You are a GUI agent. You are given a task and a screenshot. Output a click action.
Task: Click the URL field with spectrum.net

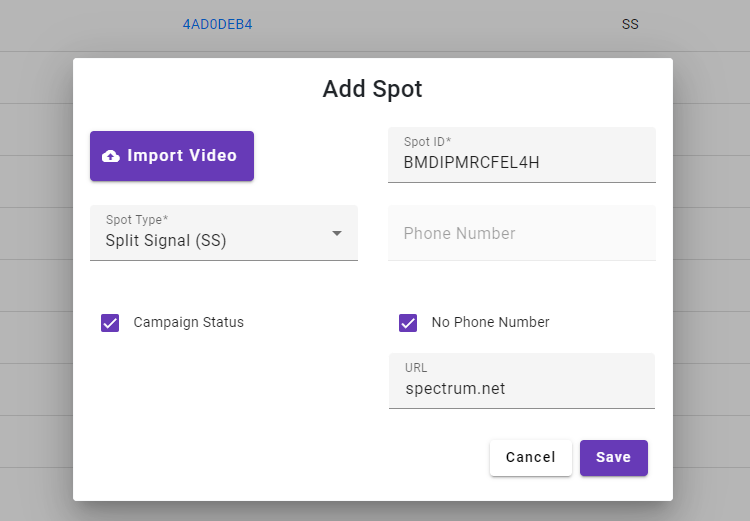click(x=522, y=381)
